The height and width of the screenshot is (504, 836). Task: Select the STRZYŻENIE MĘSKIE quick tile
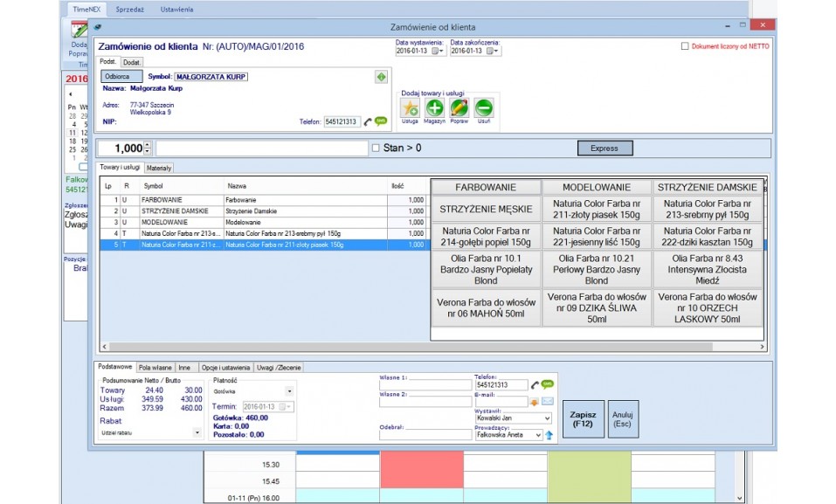[485, 210]
